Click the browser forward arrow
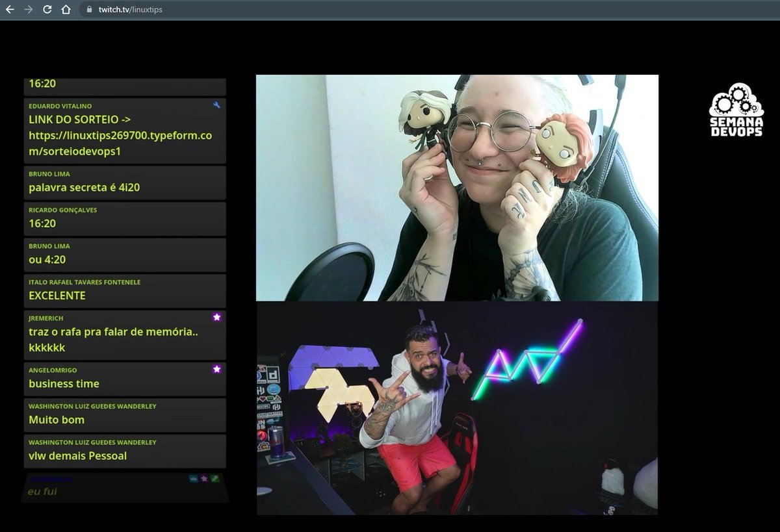This screenshot has height=532, width=780. [28, 10]
